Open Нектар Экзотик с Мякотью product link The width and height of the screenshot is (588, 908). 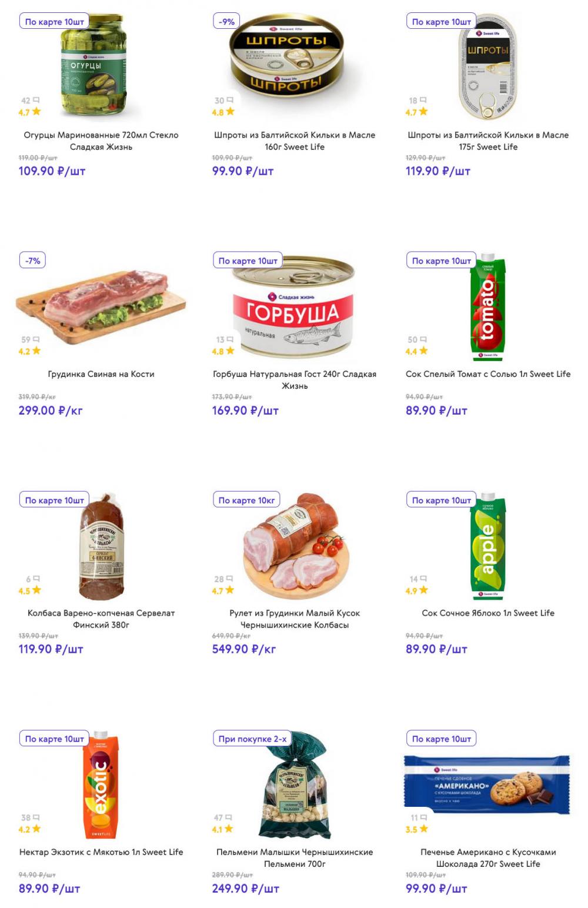pyautogui.click(x=101, y=852)
